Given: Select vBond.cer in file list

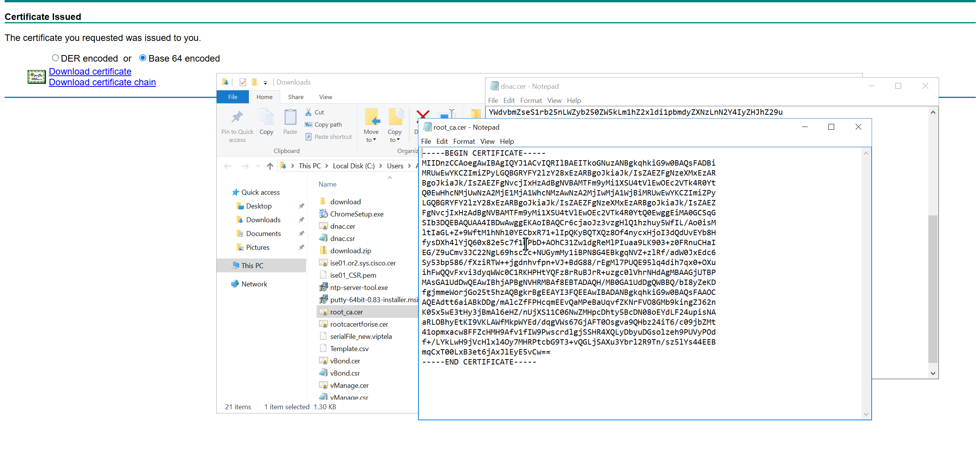Looking at the screenshot, I should coord(345,361).
